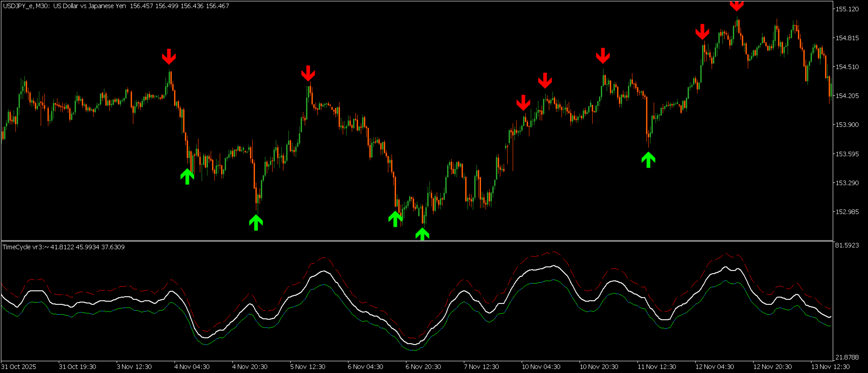
Task: Click the 154.815 price scale label
Action: pos(847,38)
